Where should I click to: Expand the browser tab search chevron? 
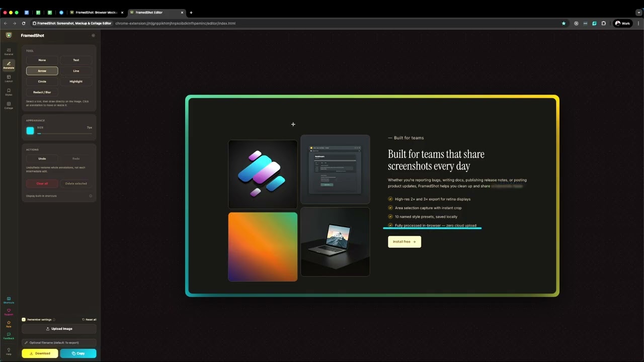639,13
